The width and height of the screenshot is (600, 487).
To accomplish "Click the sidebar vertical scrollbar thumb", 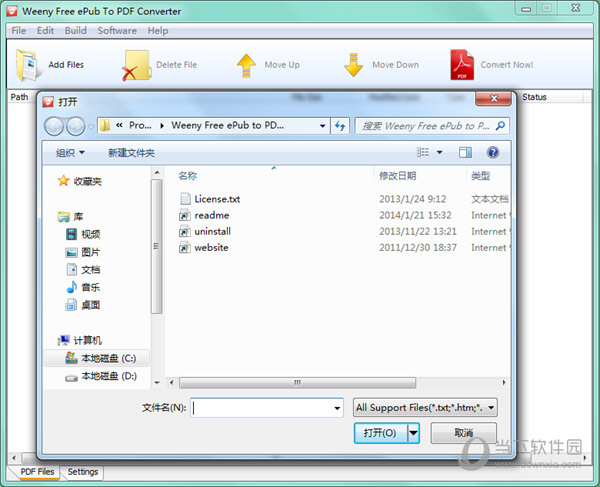I will 156,246.
